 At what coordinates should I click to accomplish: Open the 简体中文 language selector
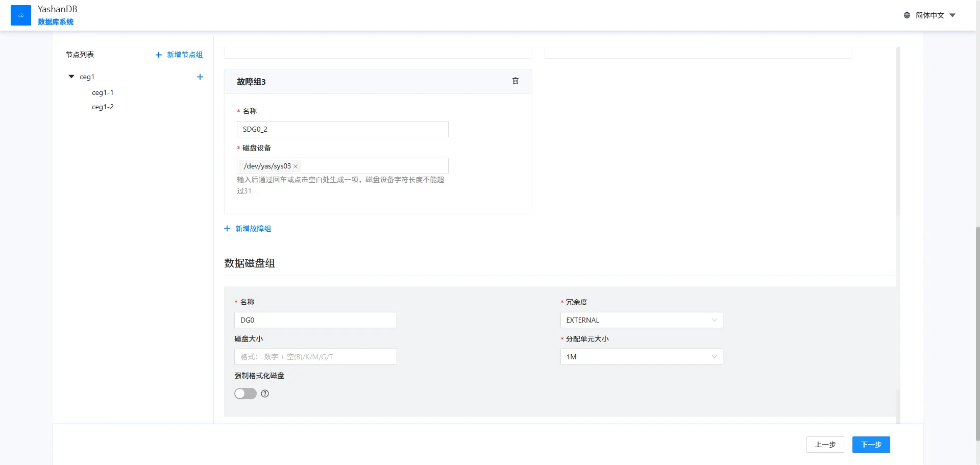click(x=930, y=15)
